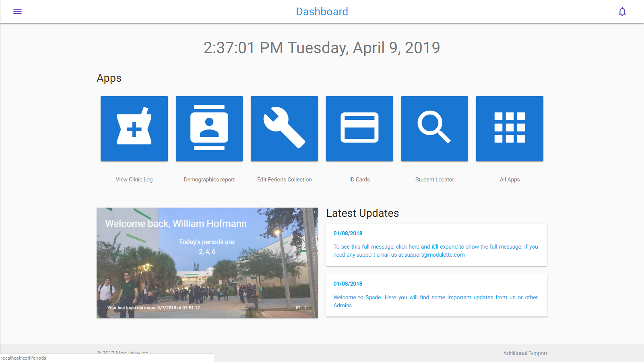Click the All Apps text label
This screenshot has width=644, height=362.
click(x=510, y=179)
